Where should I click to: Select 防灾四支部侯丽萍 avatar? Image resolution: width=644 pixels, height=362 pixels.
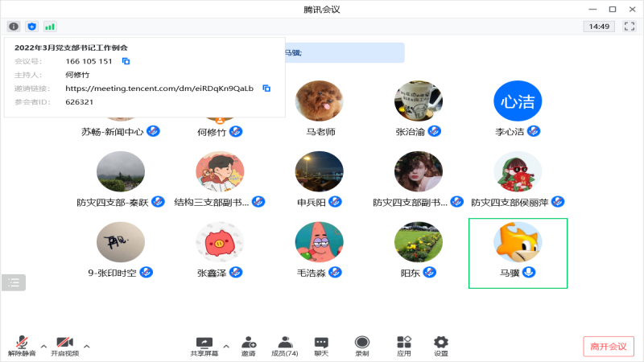click(x=518, y=171)
